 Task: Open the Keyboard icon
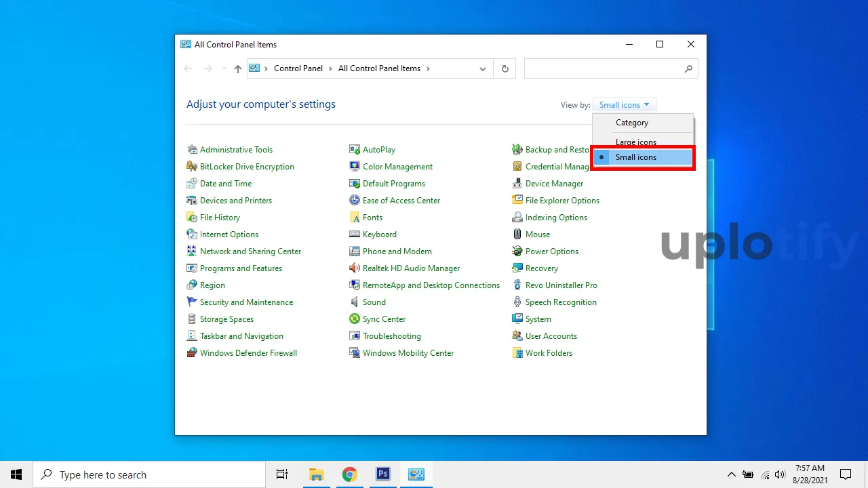point(355,235)
